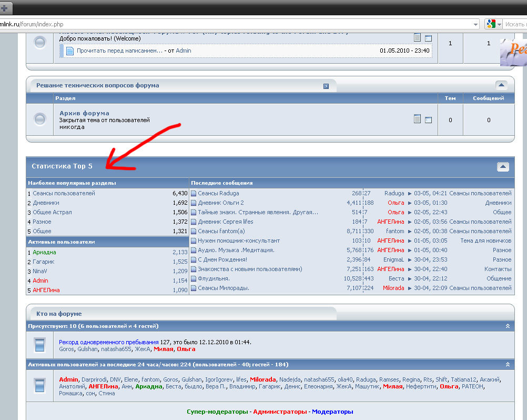Click the browser search input field
The width and height of the screenshot is (527, 420).
pos(515,24)
